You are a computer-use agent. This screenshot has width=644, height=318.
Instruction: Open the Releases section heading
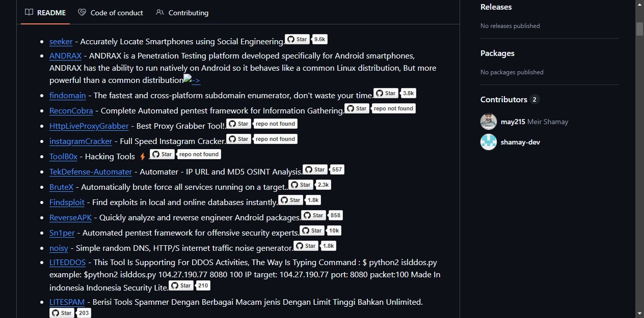coord(496,7)
